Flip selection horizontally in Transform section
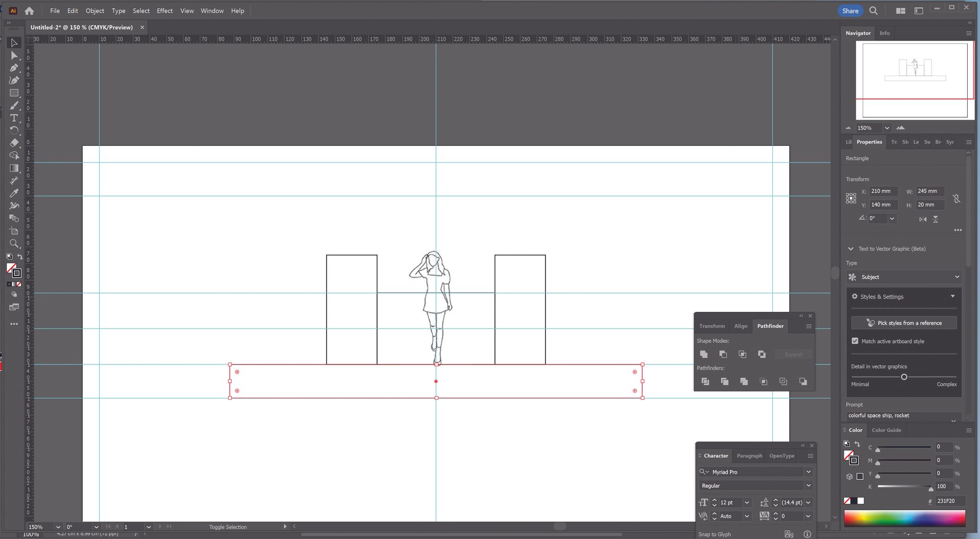Image resolution: width=980 pixels, height=539 pixels. [x=923, y=219]
